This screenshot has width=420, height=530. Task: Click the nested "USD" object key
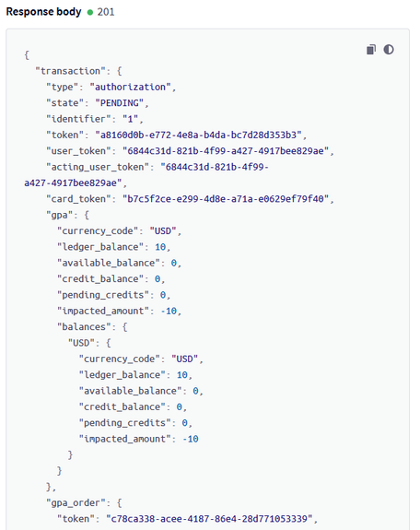point(81,343)
